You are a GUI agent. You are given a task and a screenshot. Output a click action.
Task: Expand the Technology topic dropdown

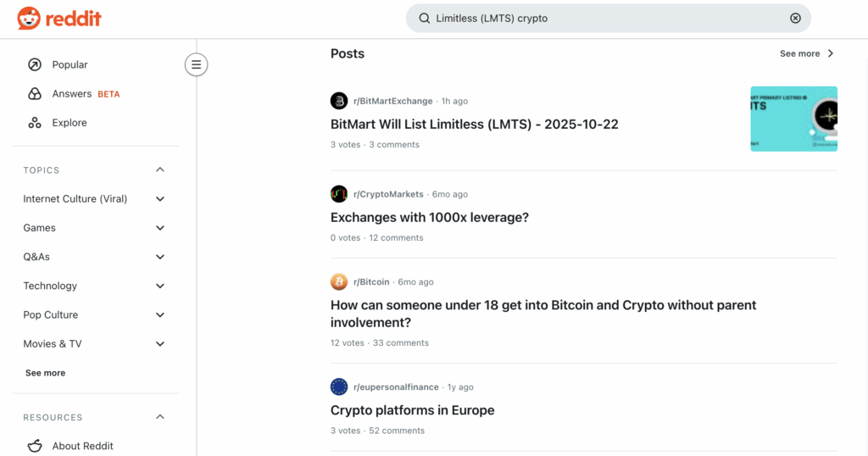(160, 286)
